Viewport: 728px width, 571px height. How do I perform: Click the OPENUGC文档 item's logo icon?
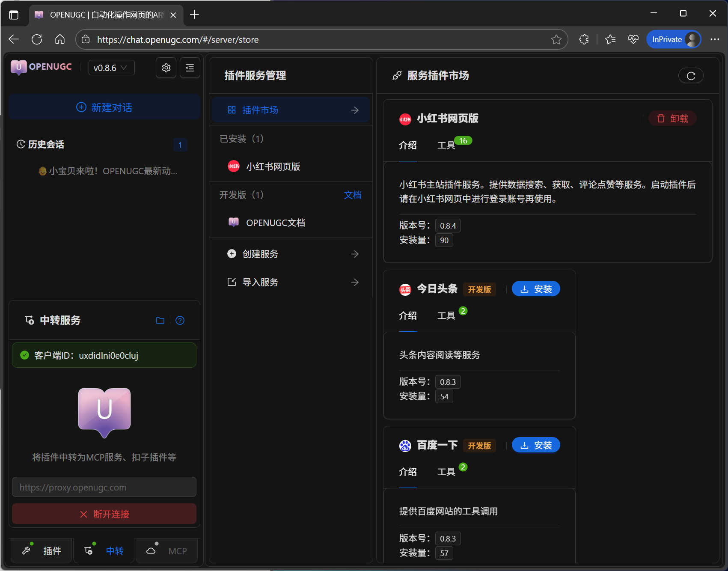tap(234, 222)
